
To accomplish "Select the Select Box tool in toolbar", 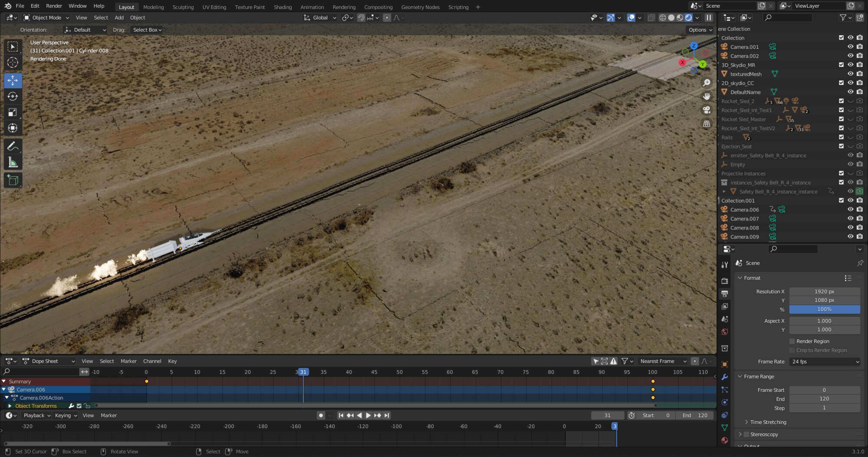I will point(13,46).
